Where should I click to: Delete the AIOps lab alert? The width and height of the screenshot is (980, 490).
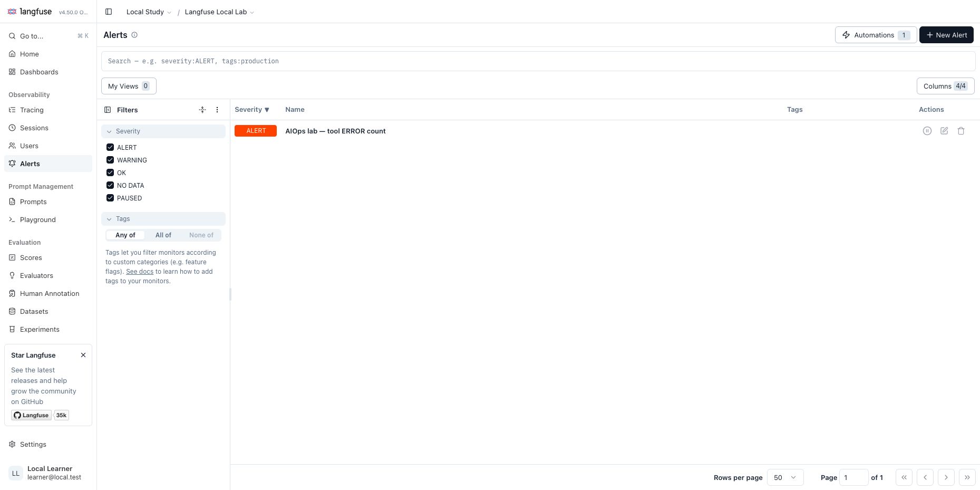pyautogui.click(x=961, y=131)
